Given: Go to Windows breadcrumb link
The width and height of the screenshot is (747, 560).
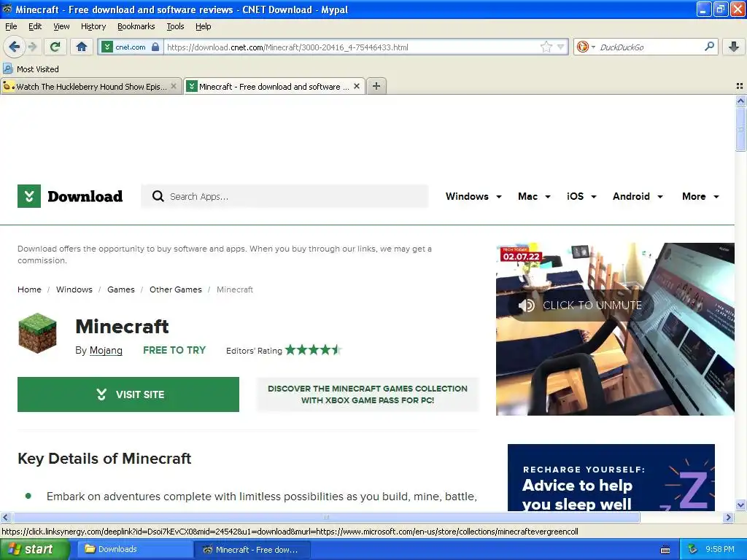Looking at the screenshot, I should 74,289.
